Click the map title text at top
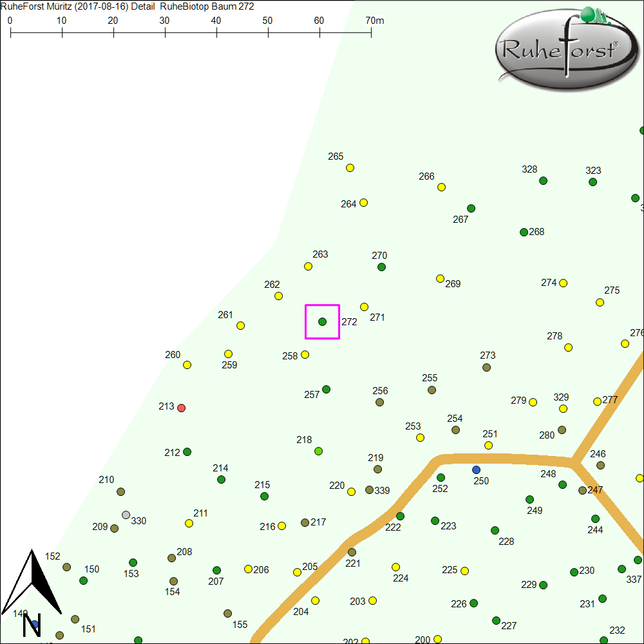Image resolution: width=644 pixels, height=644 pixels. click(x=129, y=6)
